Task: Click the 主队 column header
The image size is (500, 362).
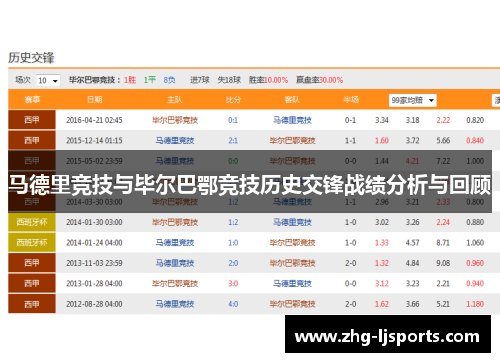Action: (x=175, y=100)
